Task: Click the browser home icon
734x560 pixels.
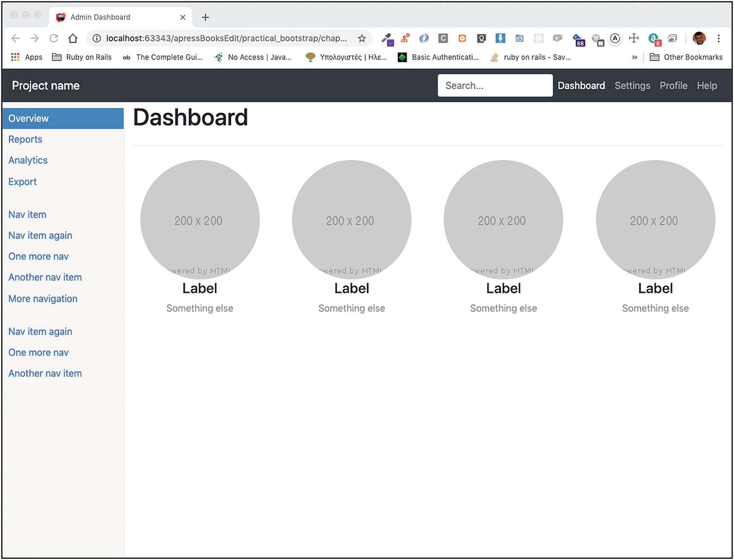Action: (73, 38)
